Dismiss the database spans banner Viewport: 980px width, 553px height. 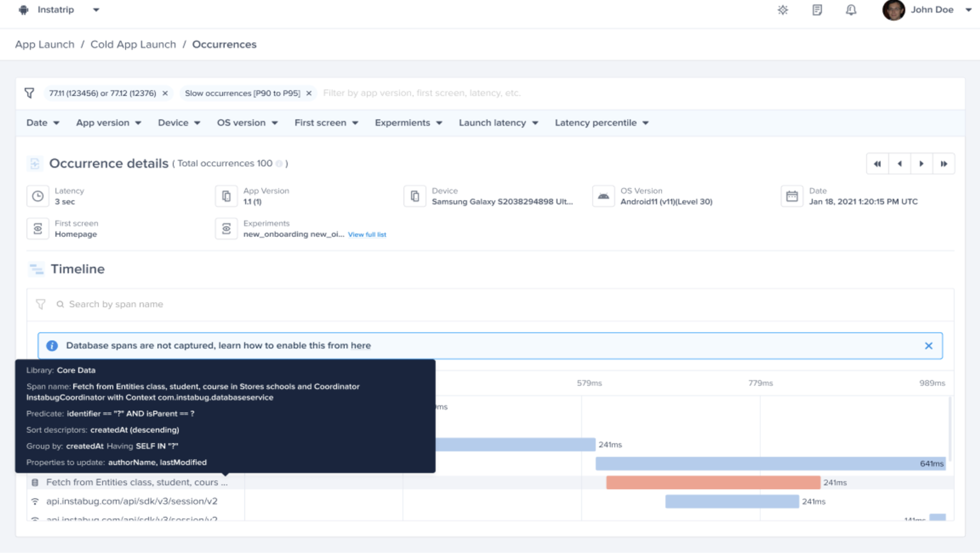pyautogui.click(x=928, y=345)
